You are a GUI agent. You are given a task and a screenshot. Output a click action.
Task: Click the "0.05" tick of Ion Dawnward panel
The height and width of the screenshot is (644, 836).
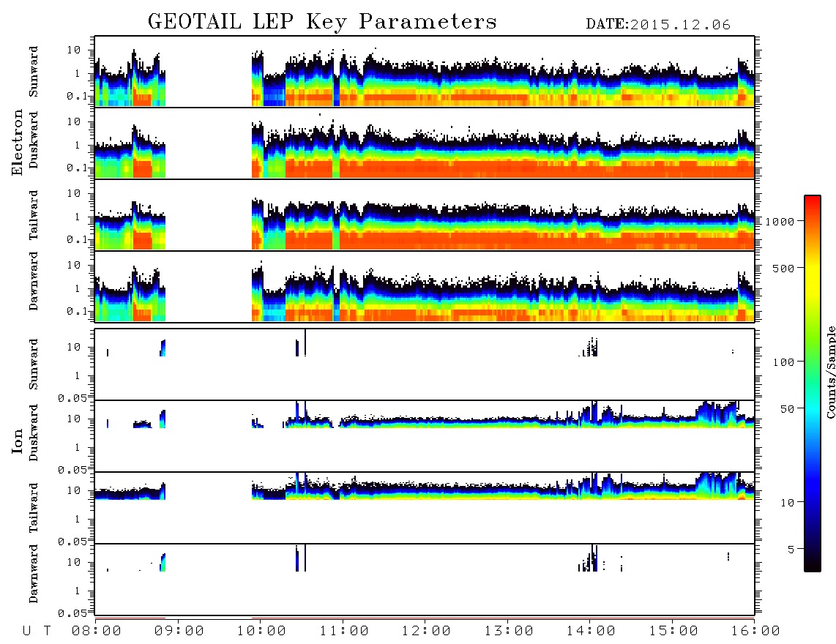coord(72,613)
